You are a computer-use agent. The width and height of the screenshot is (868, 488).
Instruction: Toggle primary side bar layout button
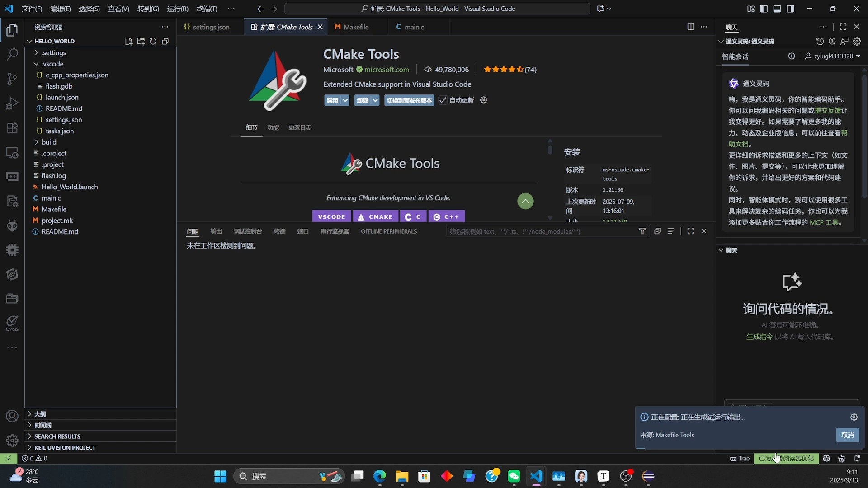point(764,9)
